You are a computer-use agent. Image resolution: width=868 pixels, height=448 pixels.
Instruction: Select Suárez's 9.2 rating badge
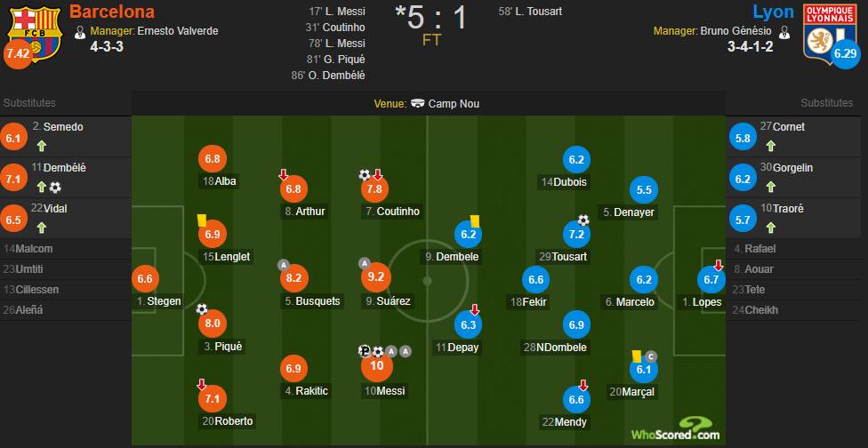pyautogui.click(x=377, y=278)
